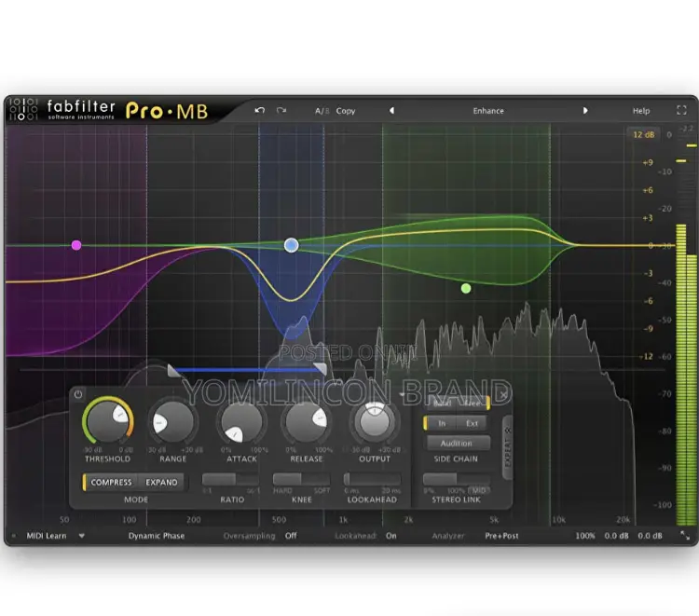Open the 12 dB display range selector
This screenshot has height=616, width=699.
click(643, 134)
